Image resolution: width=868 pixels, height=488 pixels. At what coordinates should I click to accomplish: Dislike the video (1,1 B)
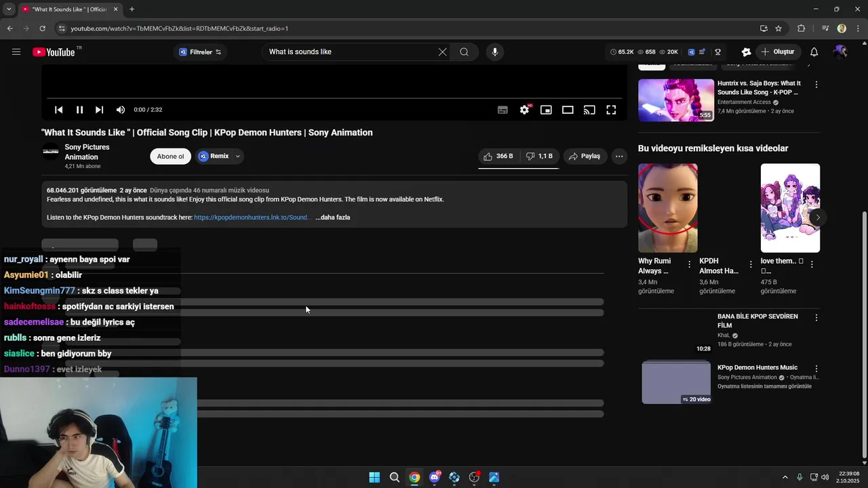(540, 156)
